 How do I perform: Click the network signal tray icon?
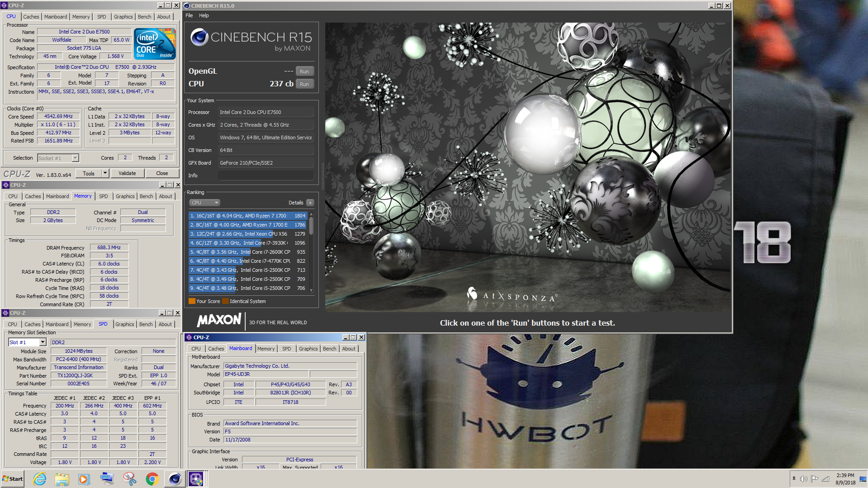coord(825,479)
